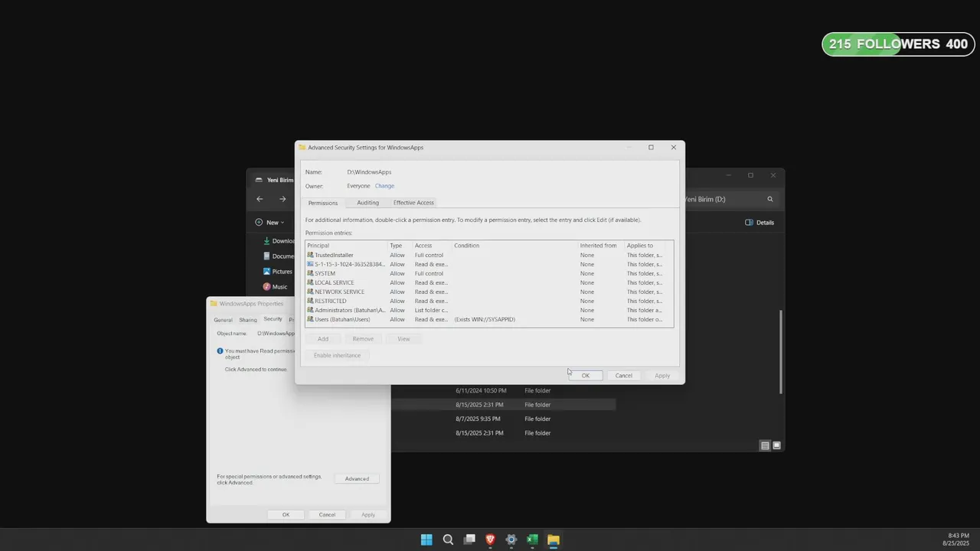Image resolution: width=980 pixels, height=551 pixels.
Task: Click the File Explorer search icon
Action: tap(770, 199)
